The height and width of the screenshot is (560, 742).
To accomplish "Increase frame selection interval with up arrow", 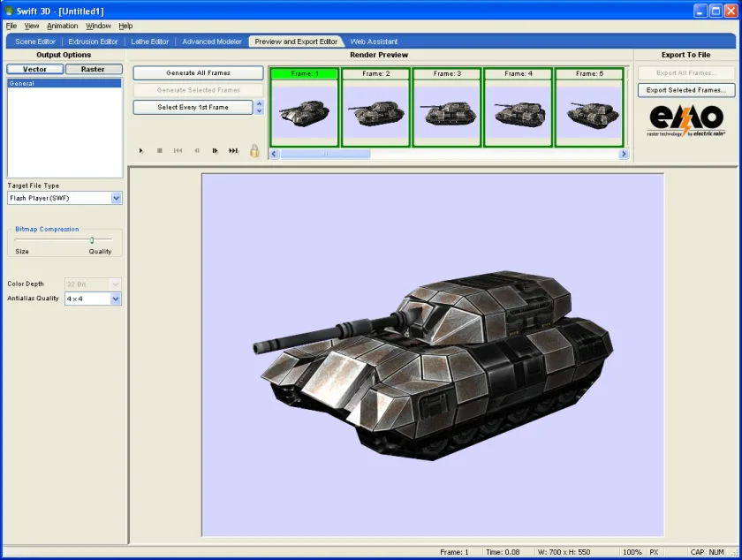I will [x=259, y=103].
